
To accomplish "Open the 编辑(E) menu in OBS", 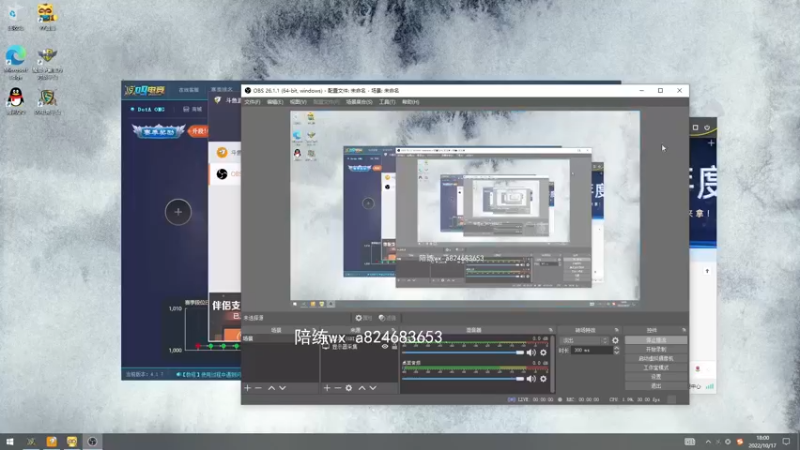I will coord(274,102).
